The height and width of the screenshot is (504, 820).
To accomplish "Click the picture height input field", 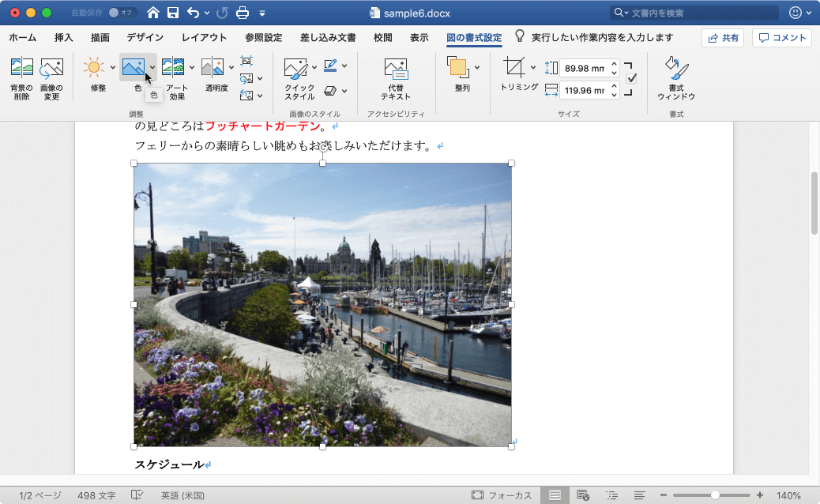I will tap(585, 69).
